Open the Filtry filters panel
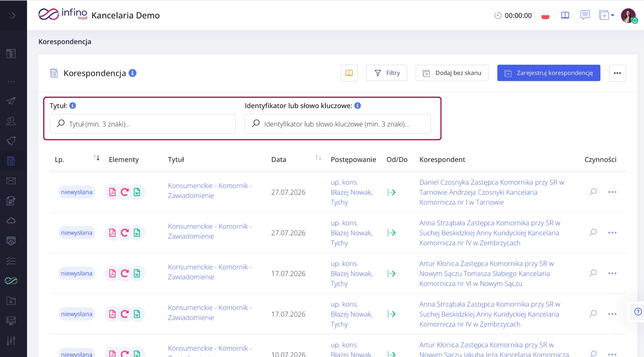The width and height of the screenshot is (644, 357). (x=386, y=73)
